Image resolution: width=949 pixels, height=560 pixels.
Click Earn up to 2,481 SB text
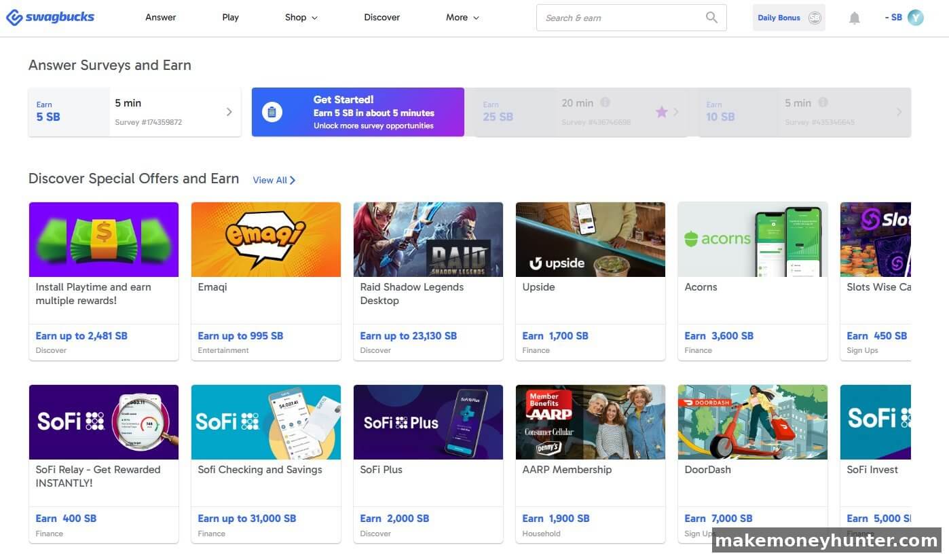[x=81, y=336]
